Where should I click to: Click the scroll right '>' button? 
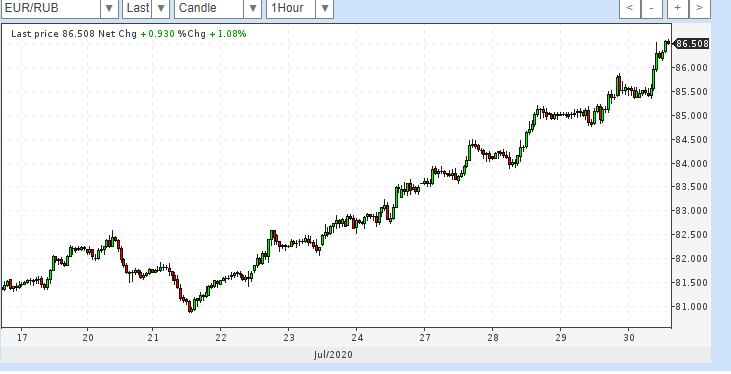(x=699, y=8)
